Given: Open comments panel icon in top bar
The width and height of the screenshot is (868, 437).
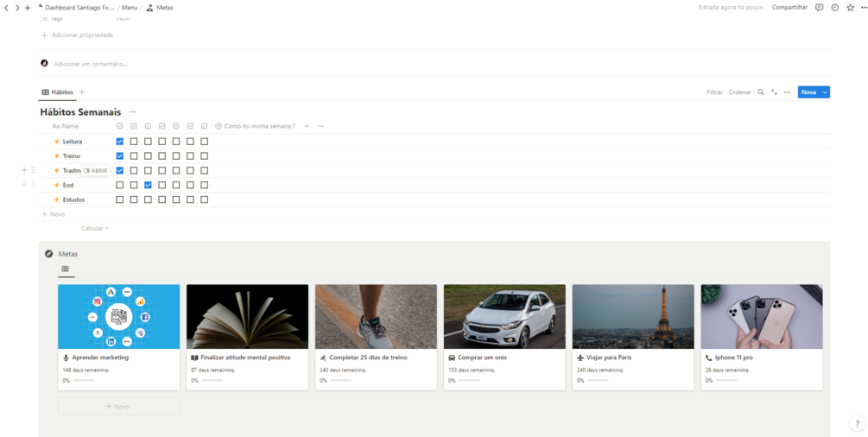Looking at the screenshot, I should (x=820, y=7).
